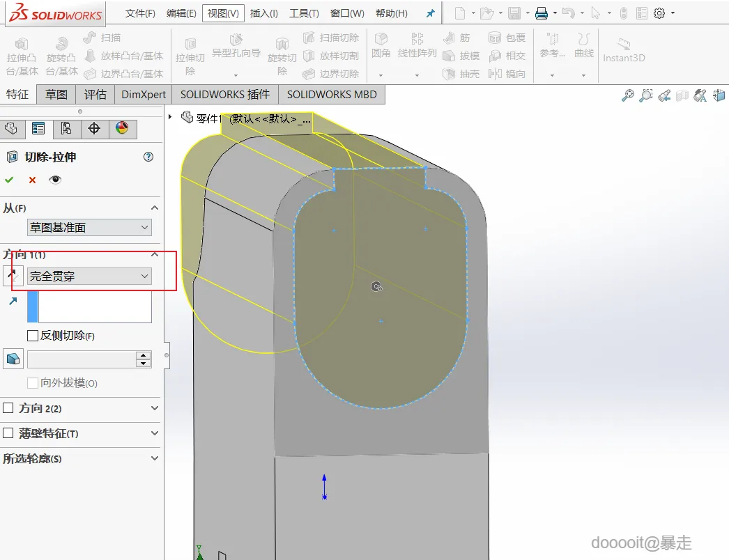Toggle the detailed preview eye icon
The width and height of the screenshot is (729, 560).
point(55,180)
